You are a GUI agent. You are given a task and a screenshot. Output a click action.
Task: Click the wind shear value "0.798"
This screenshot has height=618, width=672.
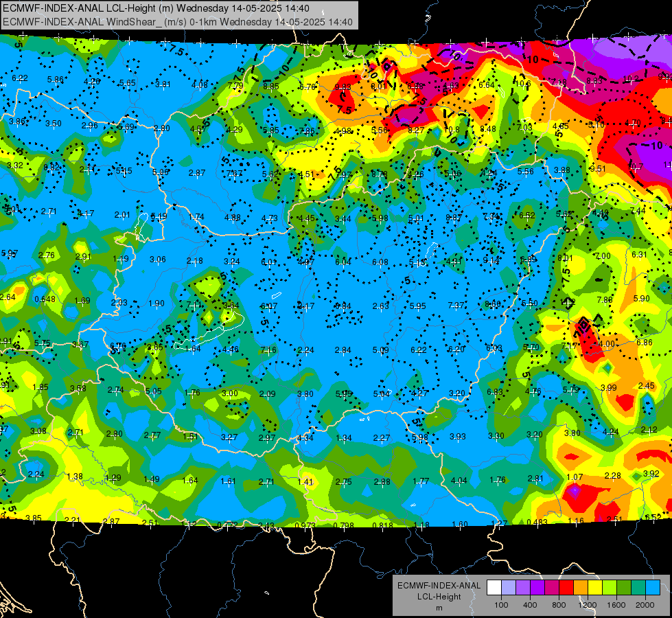[x=344, y=525]
